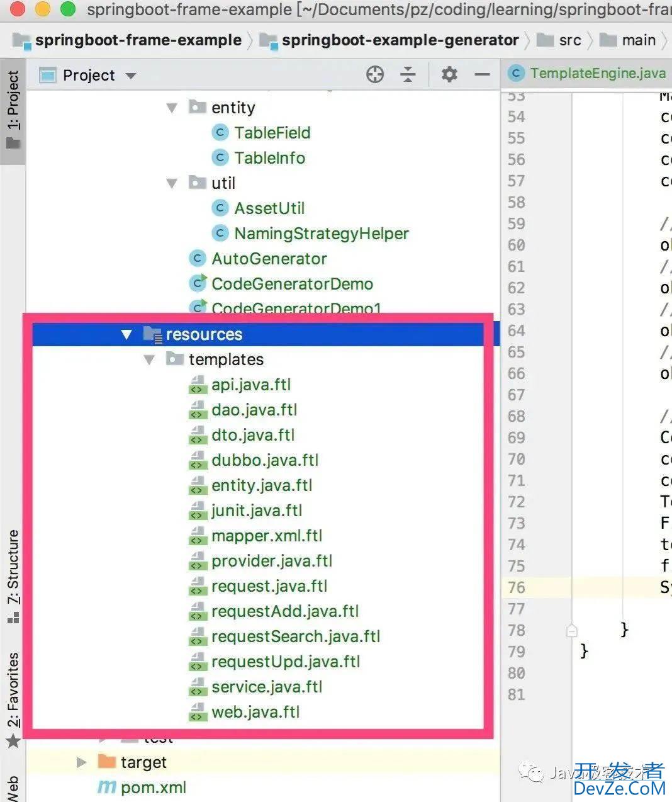The width and height of the screenshot is (672, 802).
Task: Open Project panel settings gear
Action: click(449, 75)
